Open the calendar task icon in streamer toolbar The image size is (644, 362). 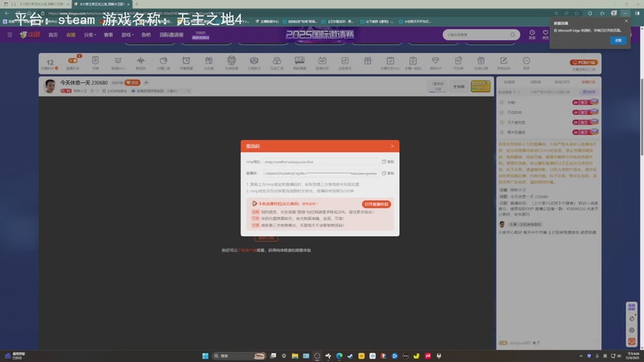tap(322, 61)
